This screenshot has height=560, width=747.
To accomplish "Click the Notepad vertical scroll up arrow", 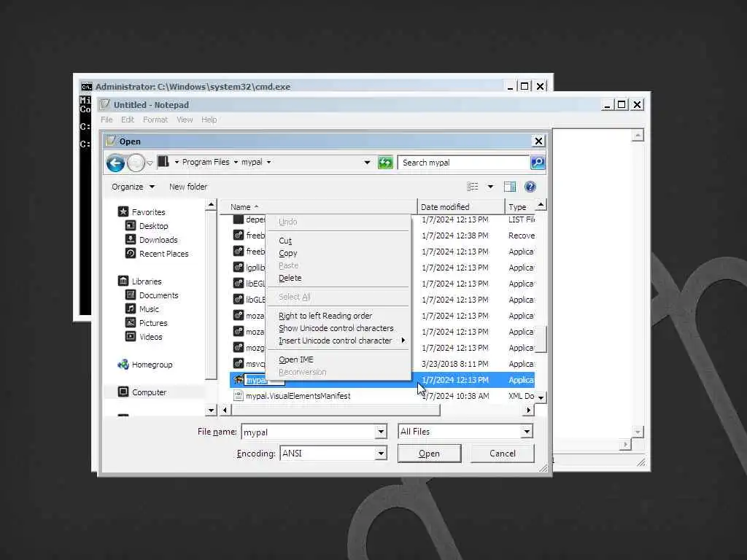I will tap(638, 135).
